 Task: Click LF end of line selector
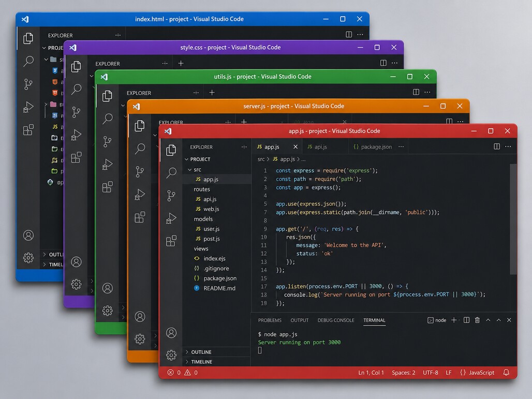(x=449, y=373)
